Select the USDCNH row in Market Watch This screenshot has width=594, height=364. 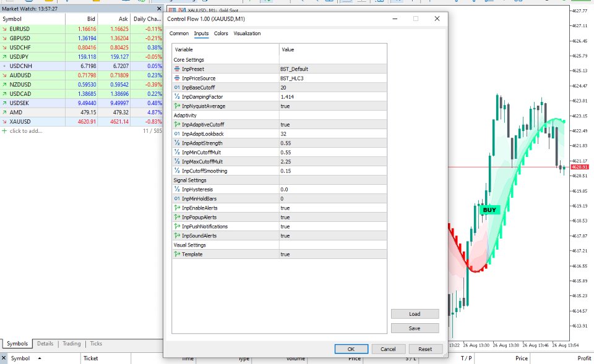(x=82, y=66)
